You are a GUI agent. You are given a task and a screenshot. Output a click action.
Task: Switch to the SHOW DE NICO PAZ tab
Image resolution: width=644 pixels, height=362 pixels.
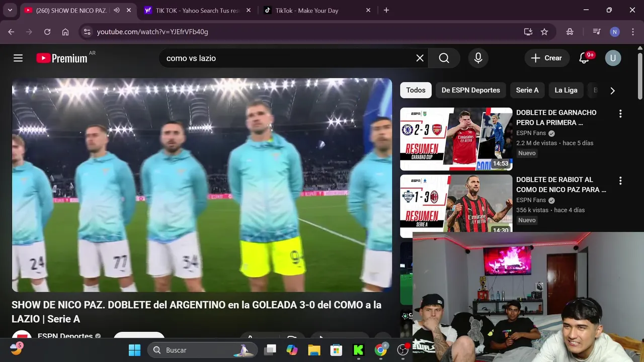[70, 10]
